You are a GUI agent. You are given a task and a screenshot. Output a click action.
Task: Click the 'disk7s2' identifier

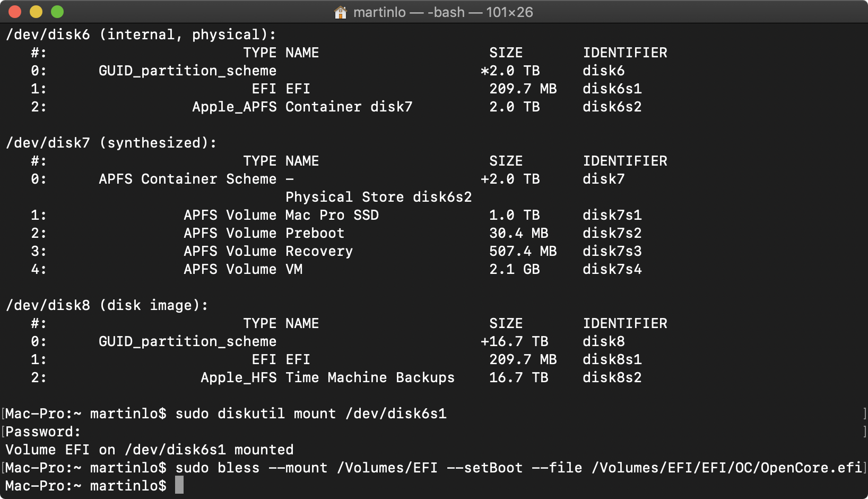click(x=612, y=233)
